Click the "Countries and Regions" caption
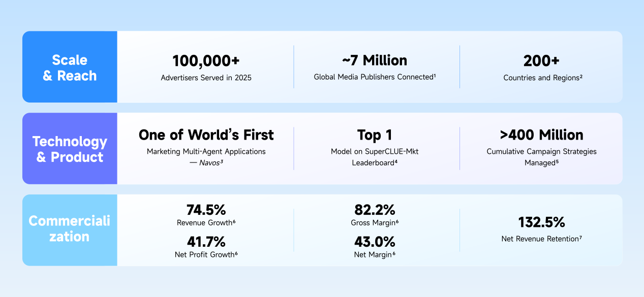644x297 pixels. tap(541, 78)
